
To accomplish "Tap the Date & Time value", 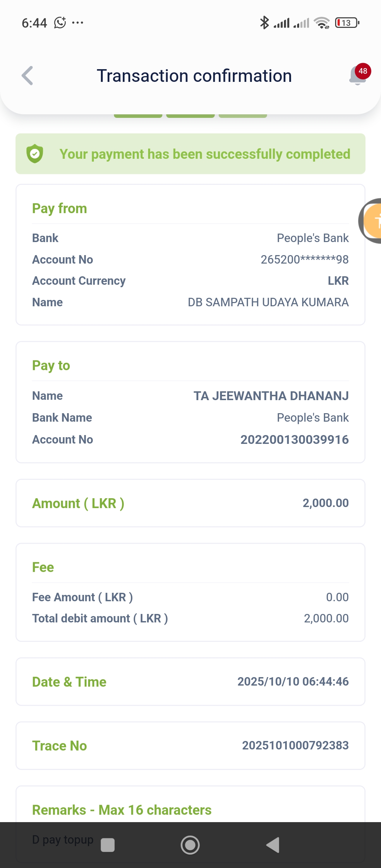I will pyautogui.click(x=293, y=681).
